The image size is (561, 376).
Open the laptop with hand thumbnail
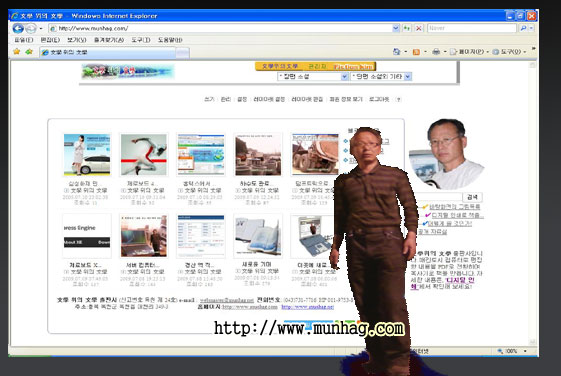pos(312,236)
